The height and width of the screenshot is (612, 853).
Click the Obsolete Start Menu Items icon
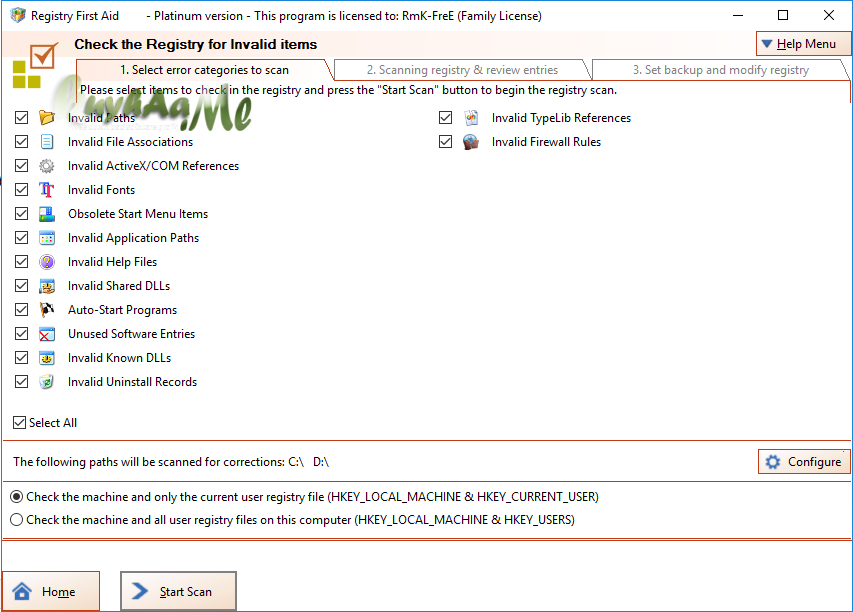(47, 214)
